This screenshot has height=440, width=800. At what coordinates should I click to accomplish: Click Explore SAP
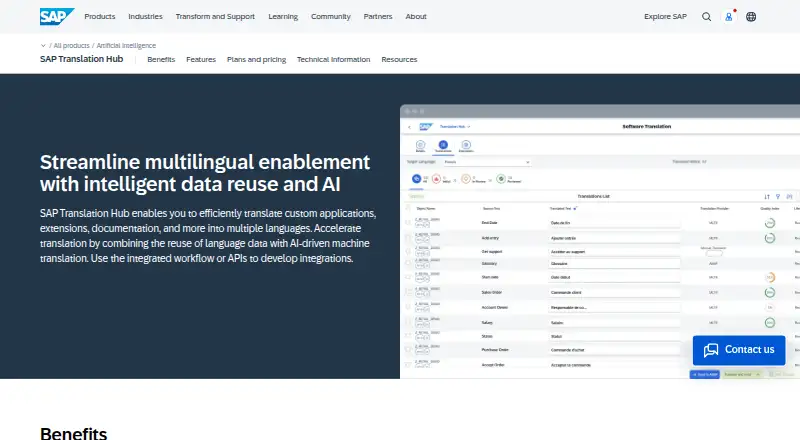click(665, 16)
